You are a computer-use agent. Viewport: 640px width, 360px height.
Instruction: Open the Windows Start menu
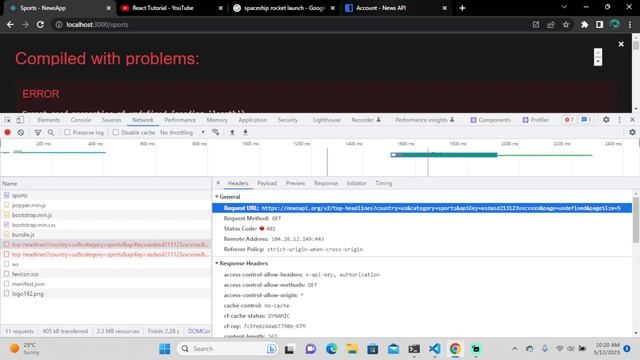coord(165,349)
